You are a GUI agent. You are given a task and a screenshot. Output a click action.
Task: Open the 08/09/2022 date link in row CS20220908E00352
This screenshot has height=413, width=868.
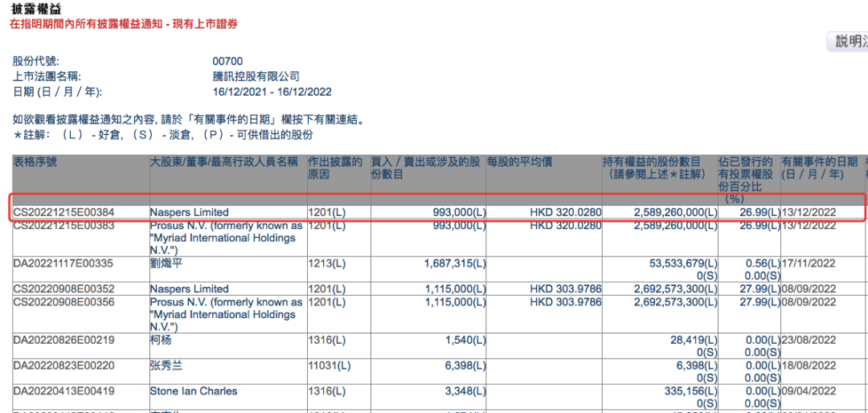point(809,288)
